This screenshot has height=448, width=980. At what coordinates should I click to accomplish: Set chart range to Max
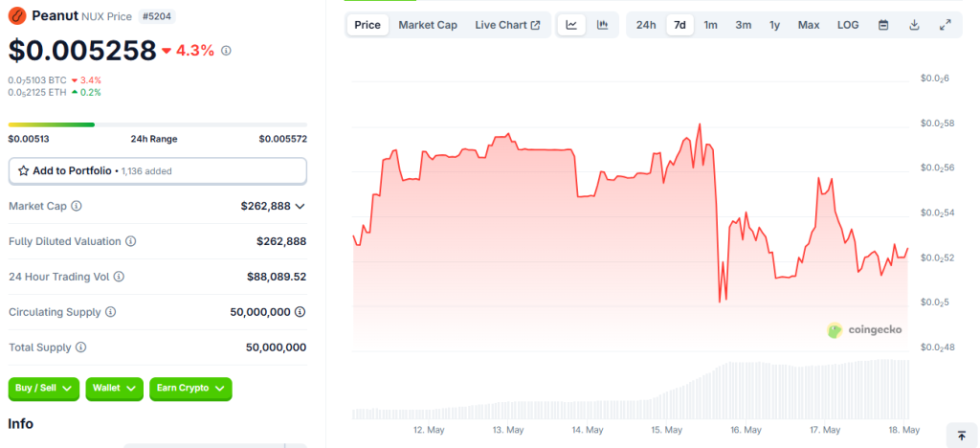click(x=809, y=25)
